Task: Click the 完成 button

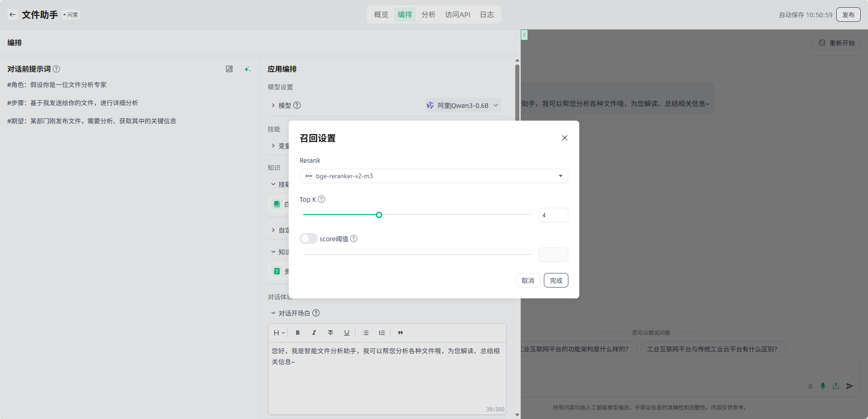Action: coord(556,280)
